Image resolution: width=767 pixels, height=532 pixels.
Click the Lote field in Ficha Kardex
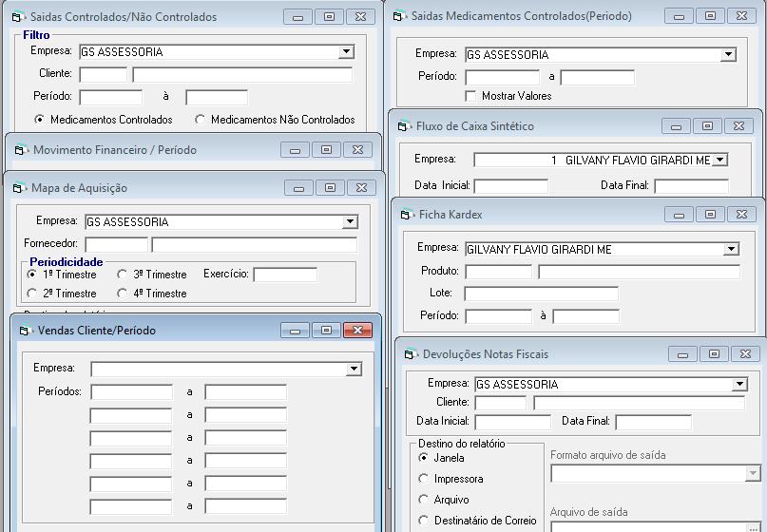541,294
